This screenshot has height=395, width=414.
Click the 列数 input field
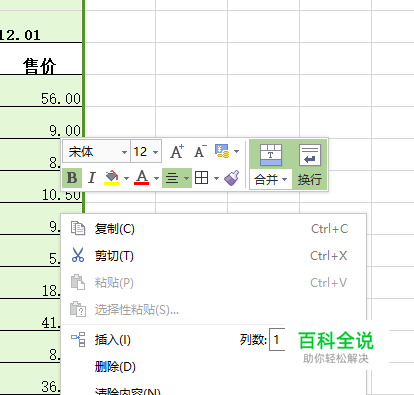pos(277,340)
